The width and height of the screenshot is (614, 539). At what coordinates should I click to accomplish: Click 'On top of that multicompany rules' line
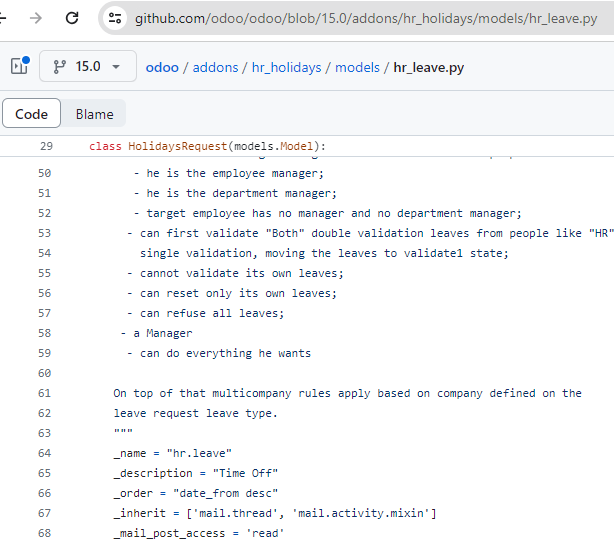click(x=347, y=393)
